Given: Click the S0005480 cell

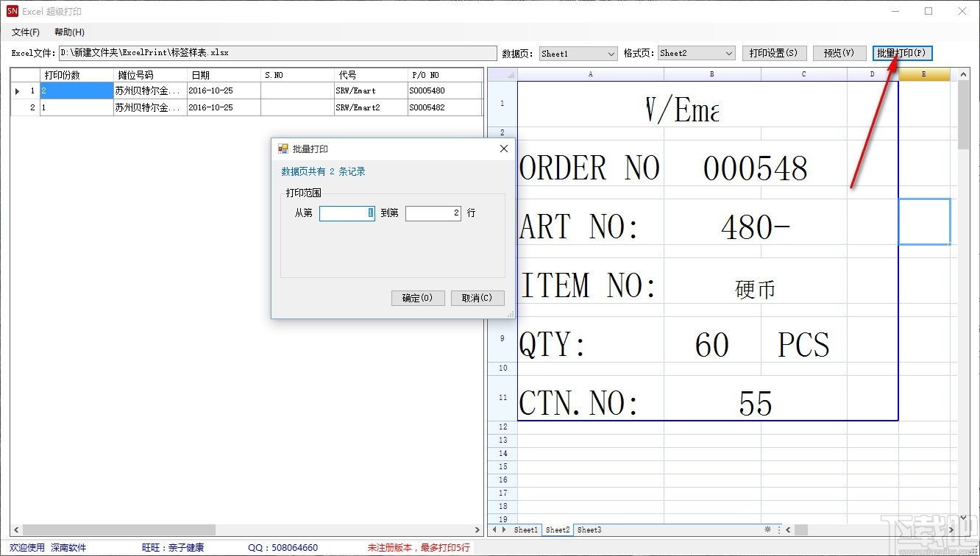Looking at the screenshot, I should (x=444, y=90).
